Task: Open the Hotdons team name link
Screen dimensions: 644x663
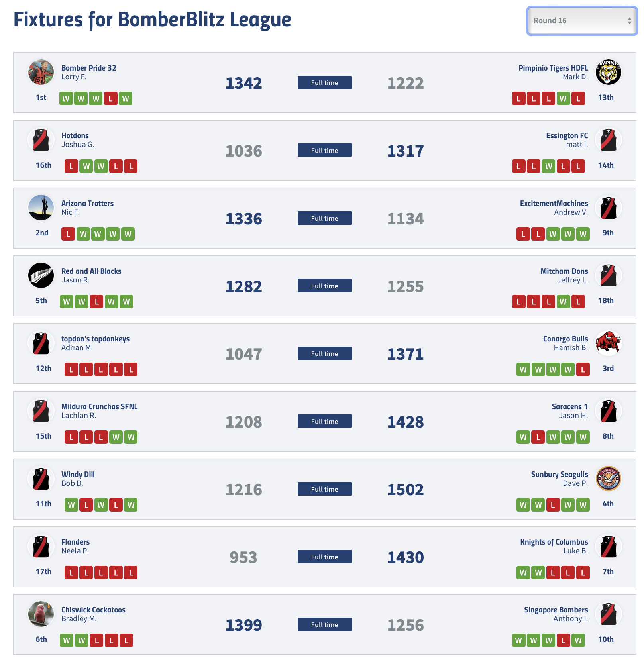Action: point(75,135)
